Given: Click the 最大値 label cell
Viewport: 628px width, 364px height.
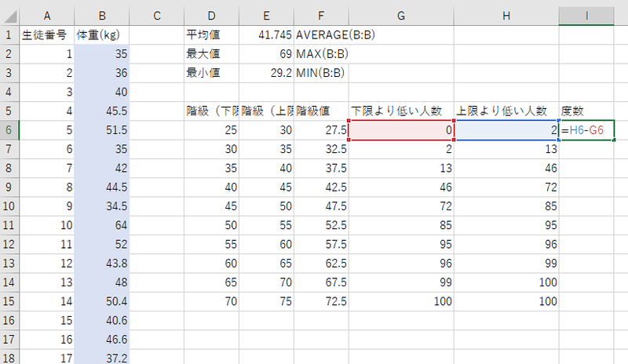Looking at the screenshot, I should 211,54.
